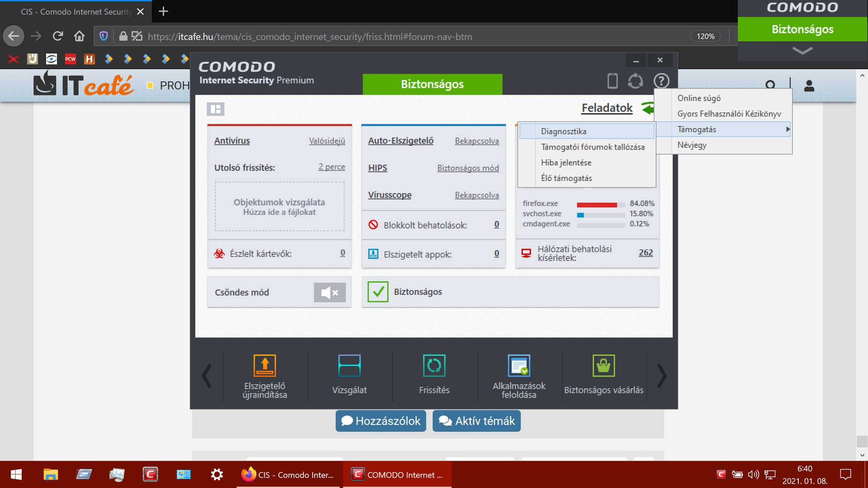Open HIPS mode dropdown Biztonságos mód
868x488 pixels.
(x=468, y=168)
